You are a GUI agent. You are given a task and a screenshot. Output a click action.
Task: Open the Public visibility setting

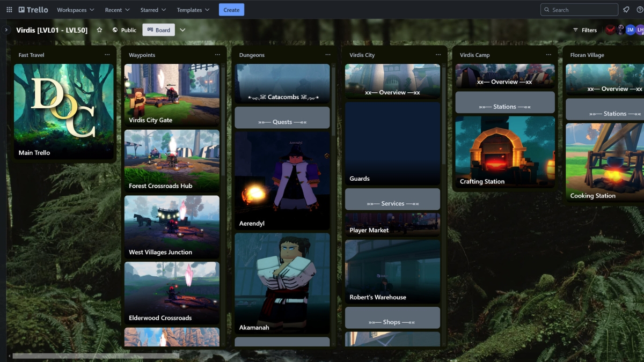pos(125,30)
